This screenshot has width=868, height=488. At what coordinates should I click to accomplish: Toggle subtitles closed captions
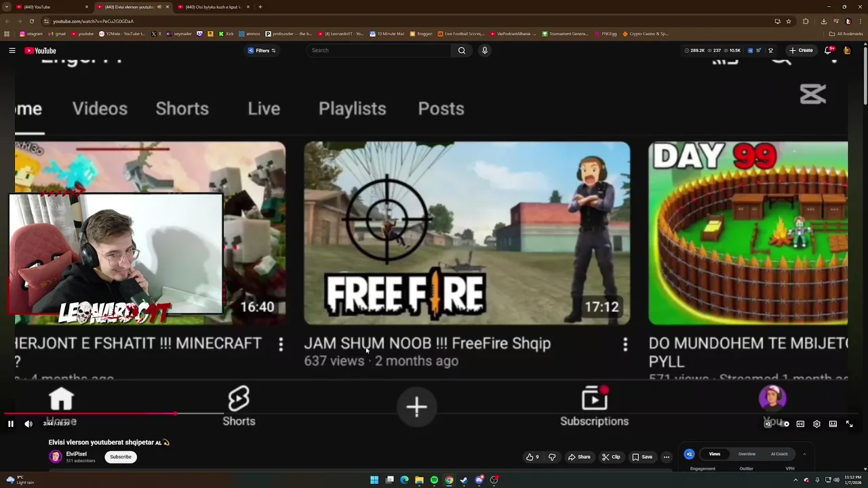point(800,424)
